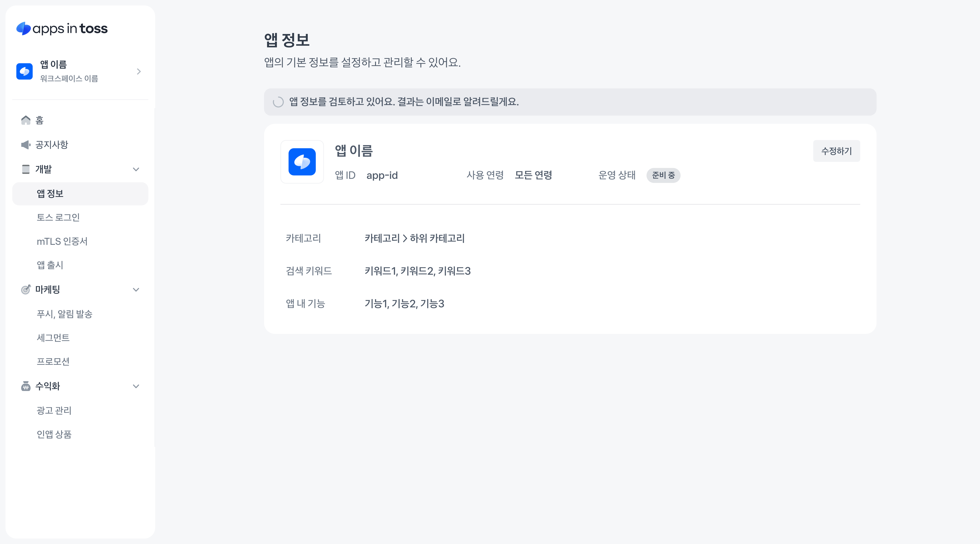The height and width of the screenshot is (544, 980).
Task: Click the 마케팅 section label
Action: [x=48, y=290]
